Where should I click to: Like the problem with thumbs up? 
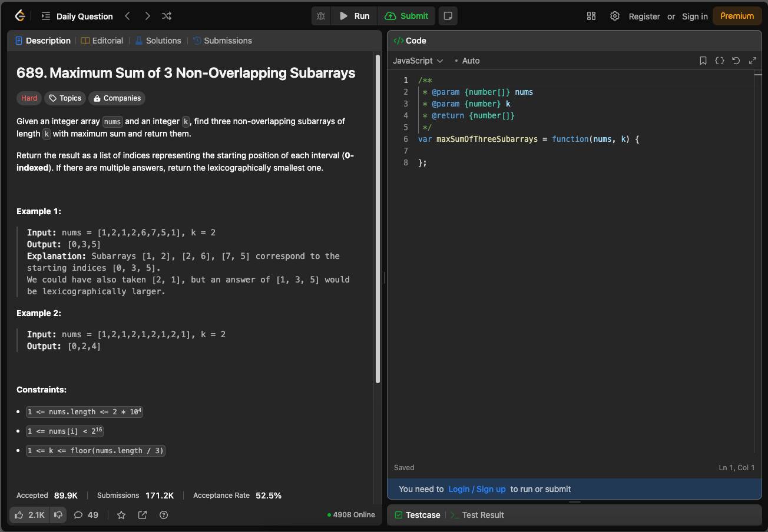click(29, 515)
